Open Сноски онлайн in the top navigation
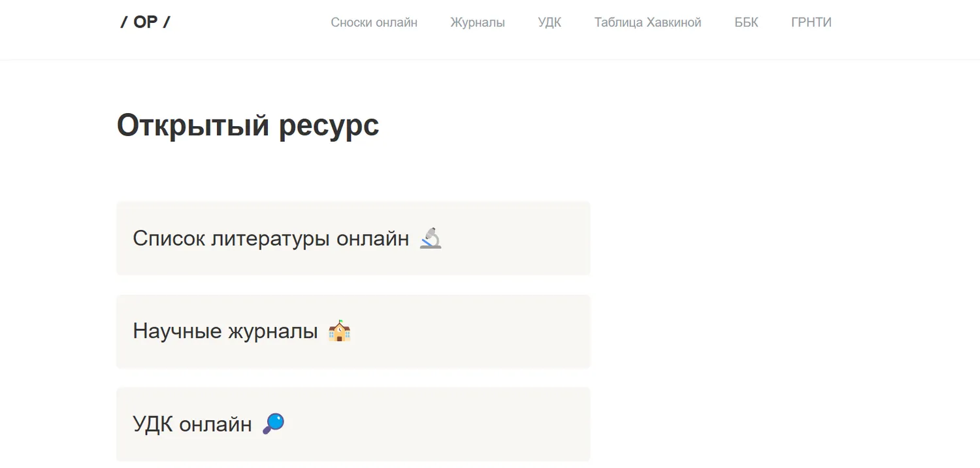The height and width of the screenshot is (468, 980). 374,22
